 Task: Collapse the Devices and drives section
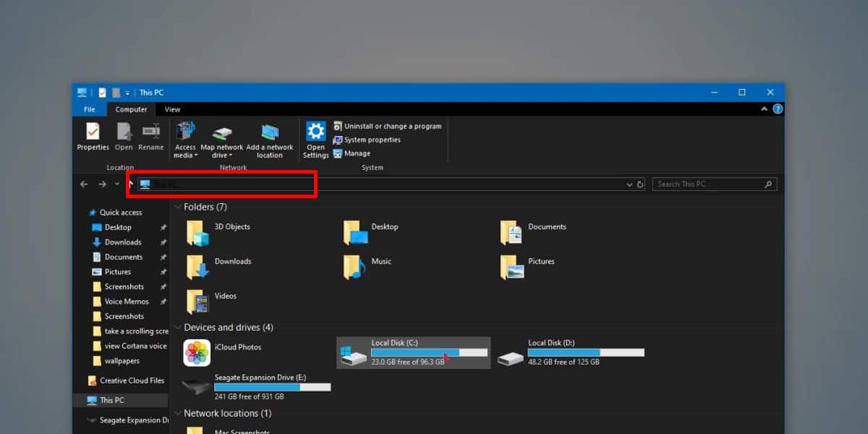[178, 327]
